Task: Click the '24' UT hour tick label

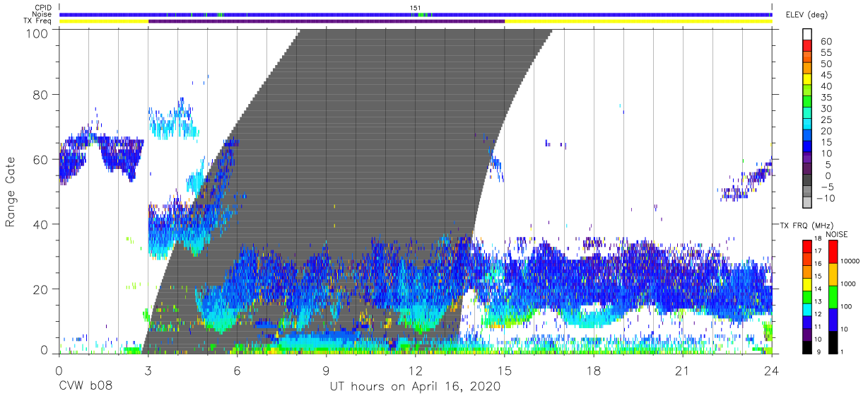Action: 772,371
